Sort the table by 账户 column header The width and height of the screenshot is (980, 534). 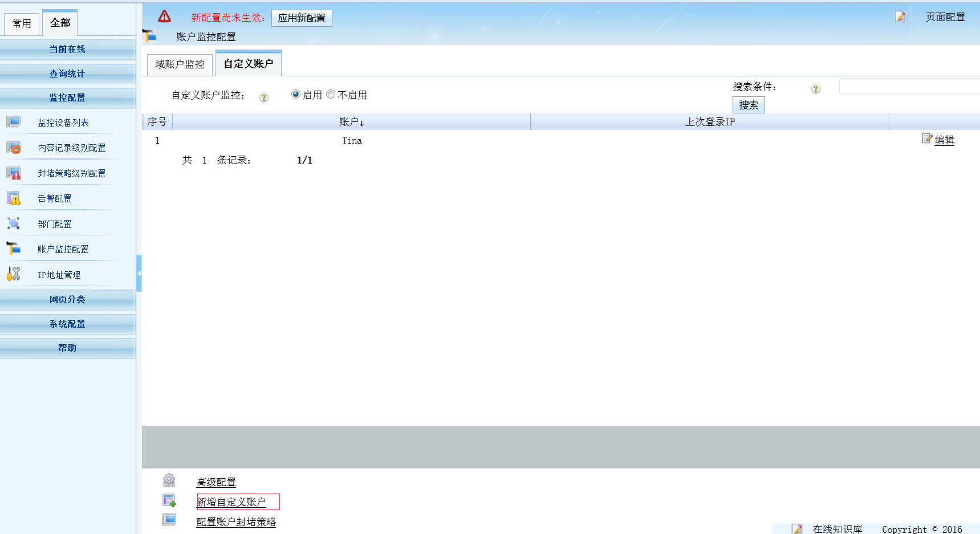click(351, 122)
